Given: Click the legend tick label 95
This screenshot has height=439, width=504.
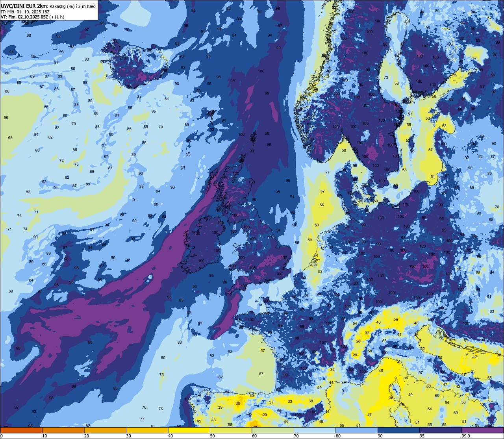Looking at the screenshot, I should coord(422,436).
